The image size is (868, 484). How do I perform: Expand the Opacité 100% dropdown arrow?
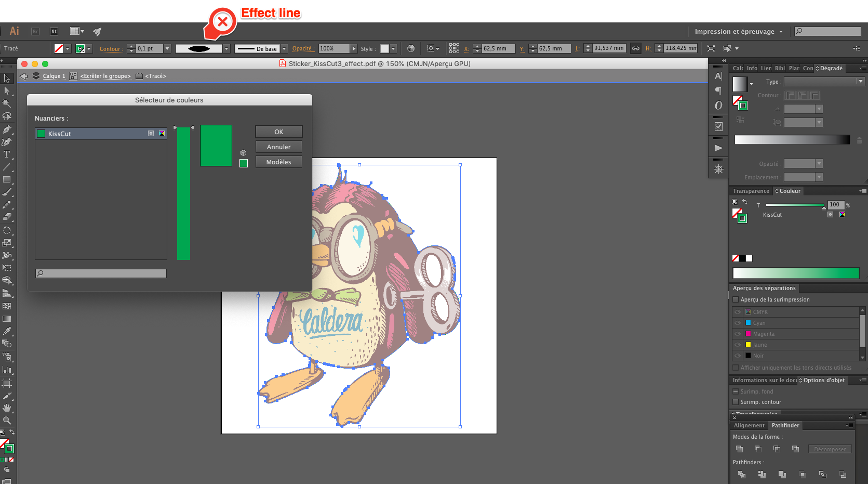click(354, 48)
